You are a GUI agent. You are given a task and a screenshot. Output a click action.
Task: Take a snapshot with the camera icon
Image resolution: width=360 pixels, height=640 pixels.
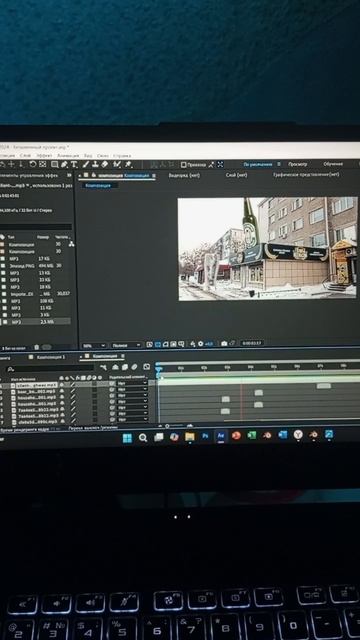tap(224, 344)
